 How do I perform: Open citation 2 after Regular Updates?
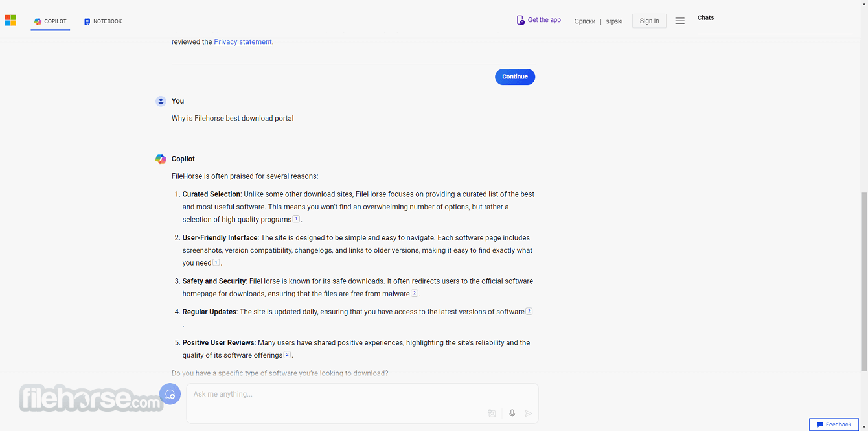[x=529, y=311]
